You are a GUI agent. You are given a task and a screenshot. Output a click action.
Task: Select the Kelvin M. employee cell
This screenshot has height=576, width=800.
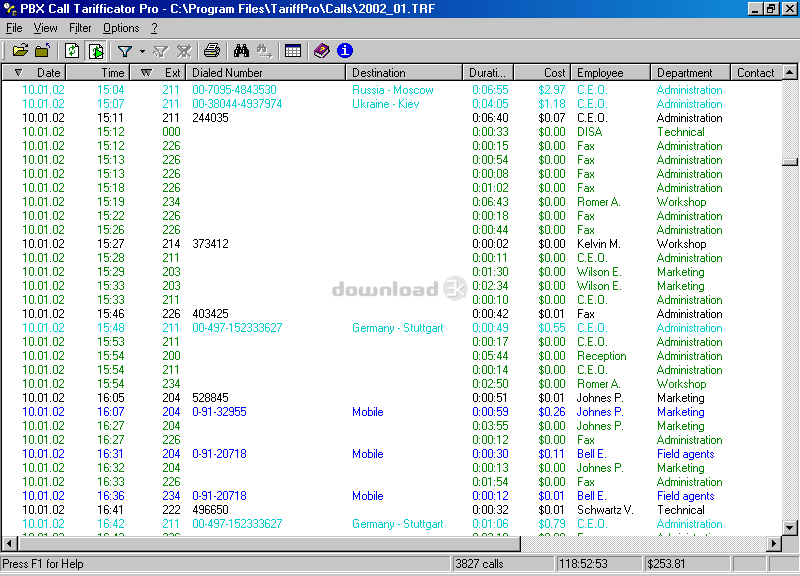(599, 244)
